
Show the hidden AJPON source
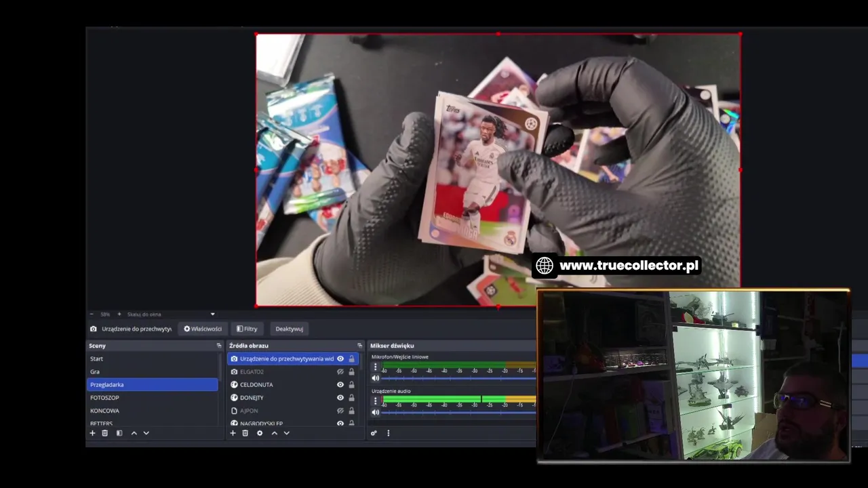coord(340,411)
